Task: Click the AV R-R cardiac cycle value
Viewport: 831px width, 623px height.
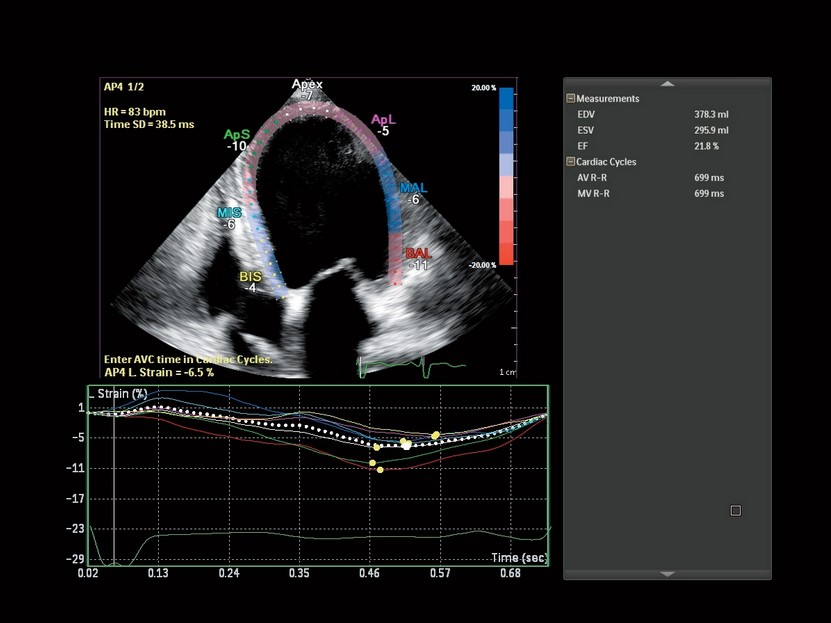Action: (x=709, y=178)
